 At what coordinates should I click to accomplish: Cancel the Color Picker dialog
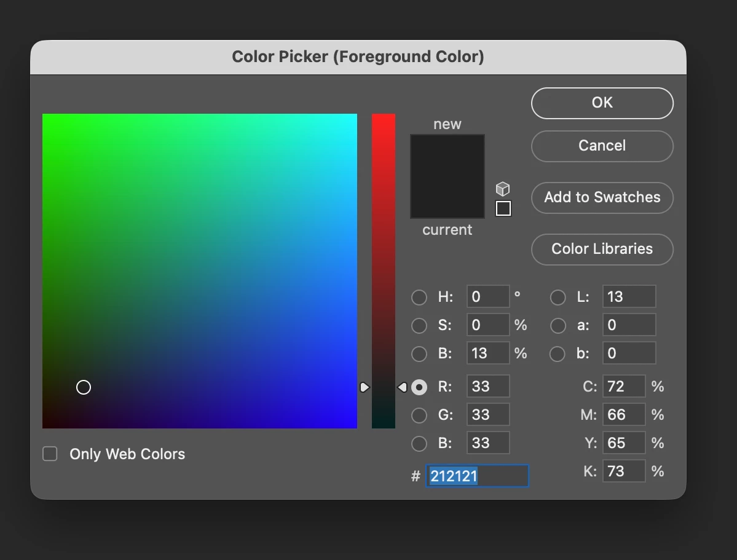tap(602, 146)
